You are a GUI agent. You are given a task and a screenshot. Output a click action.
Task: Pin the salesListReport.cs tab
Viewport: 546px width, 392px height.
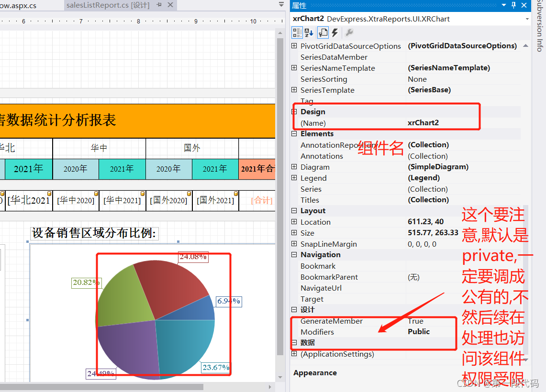point(159,5)
